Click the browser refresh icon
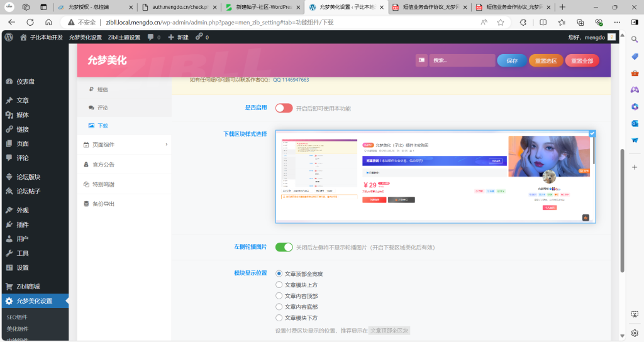This screenshot has width=644, height=342. (48, 22)
